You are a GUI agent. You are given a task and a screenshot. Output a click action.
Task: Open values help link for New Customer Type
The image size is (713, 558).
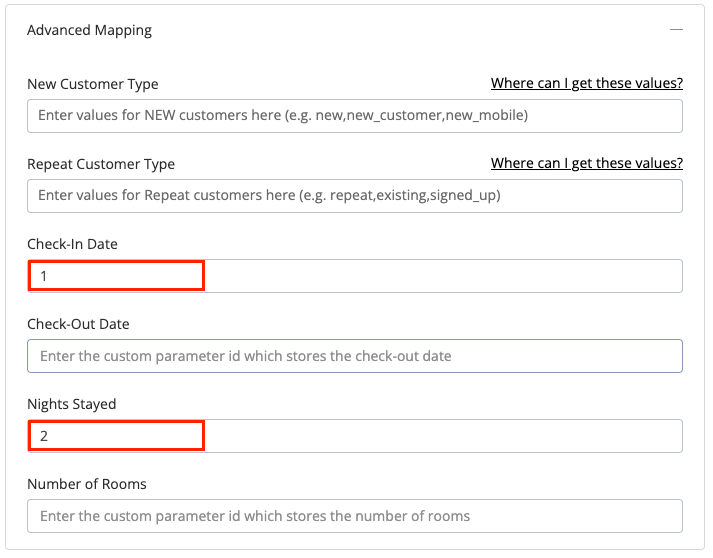point(587,83)
